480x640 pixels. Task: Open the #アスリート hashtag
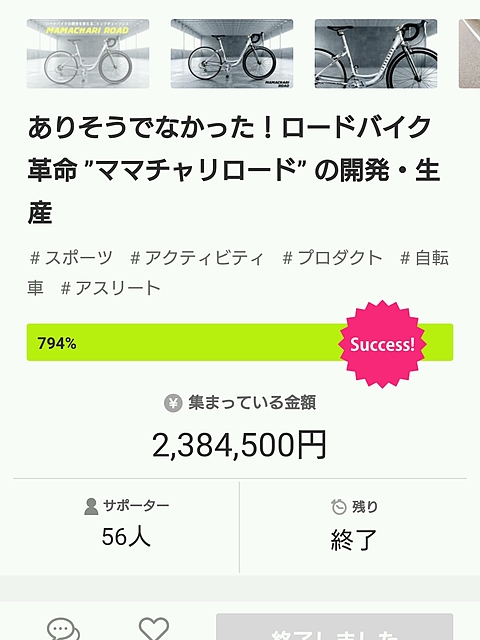110,288
